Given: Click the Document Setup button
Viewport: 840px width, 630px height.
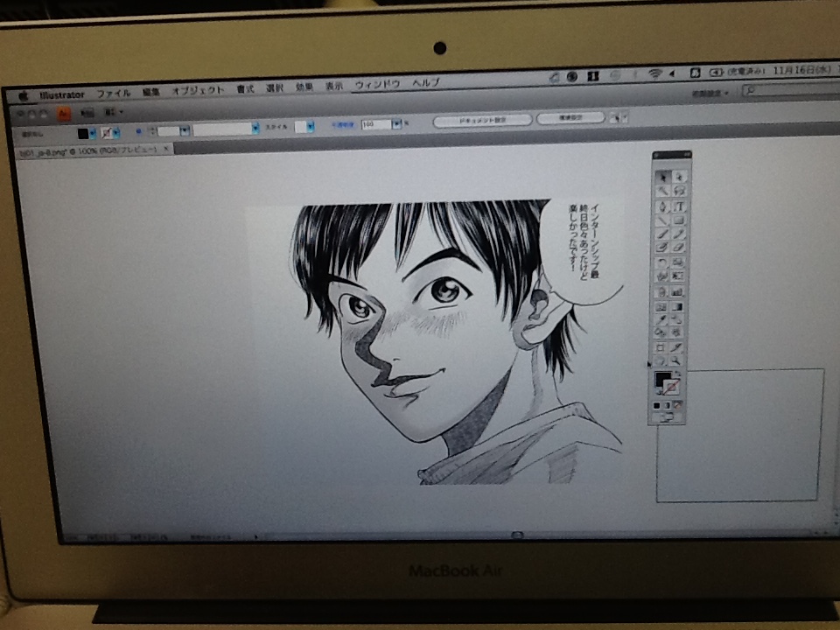Looking at the screenshot, I should point(482,121).
